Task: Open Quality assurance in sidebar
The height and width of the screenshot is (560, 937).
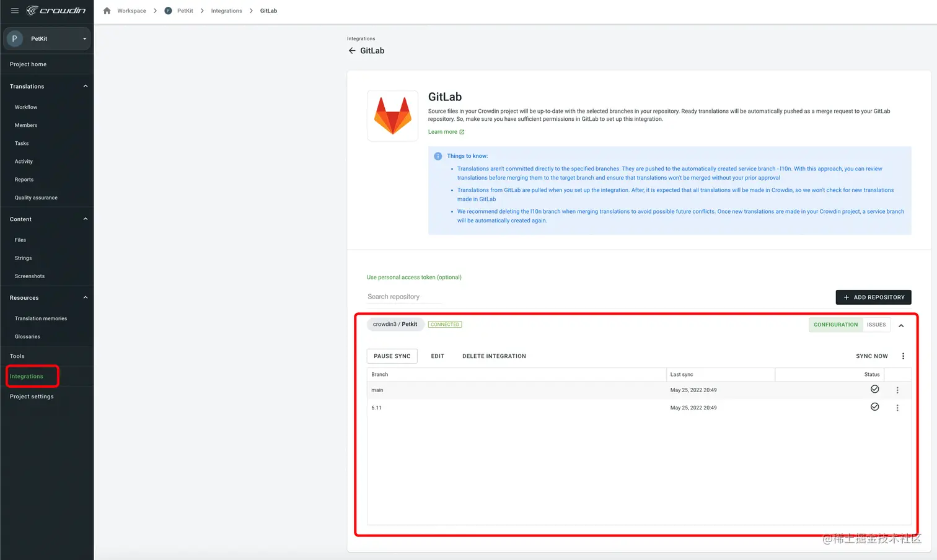Action: (x=36, y=198)
